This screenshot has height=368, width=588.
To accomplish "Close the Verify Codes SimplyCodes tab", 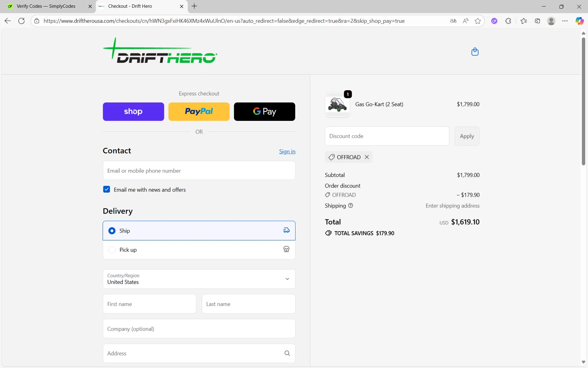I will click(90, 6).
